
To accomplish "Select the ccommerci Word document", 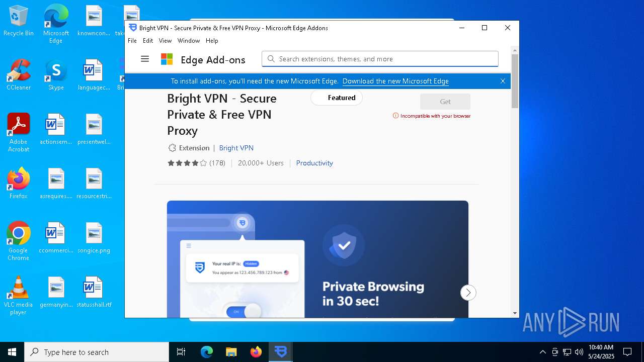I will pyautogui.click(x=56, y=238).
